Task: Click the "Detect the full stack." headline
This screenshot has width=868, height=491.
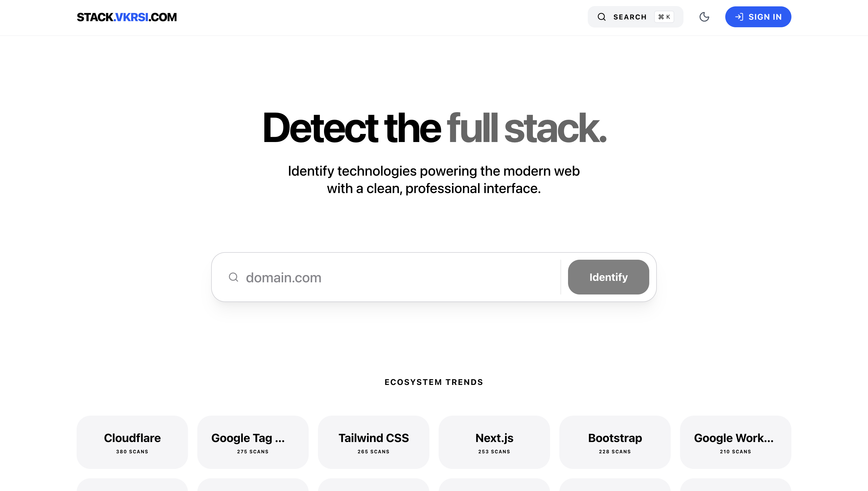Action: [x=434, y=128]
